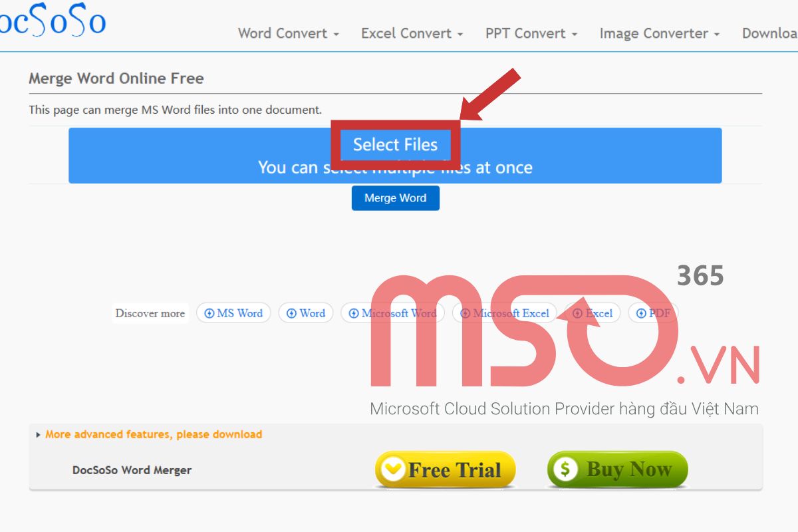Image resolution: width=798 pixels, height=532 pixels.
Task: Expand the Image Converter menu
Action: tap(660, 33)
